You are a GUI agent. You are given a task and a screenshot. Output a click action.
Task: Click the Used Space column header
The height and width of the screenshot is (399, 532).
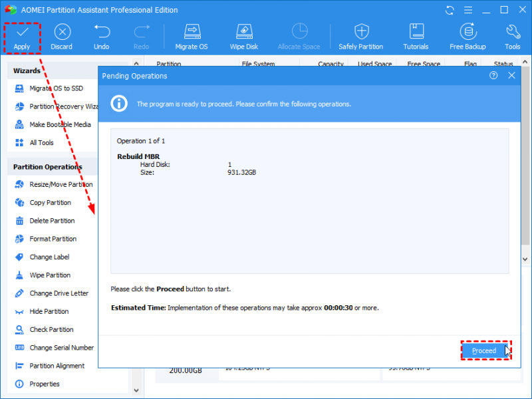click(375, 63)
